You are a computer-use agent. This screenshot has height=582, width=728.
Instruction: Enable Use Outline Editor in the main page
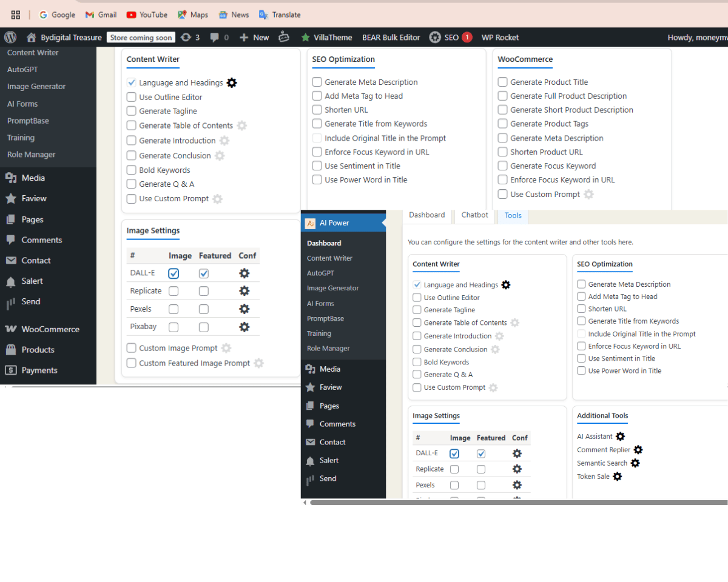point(132,97)
